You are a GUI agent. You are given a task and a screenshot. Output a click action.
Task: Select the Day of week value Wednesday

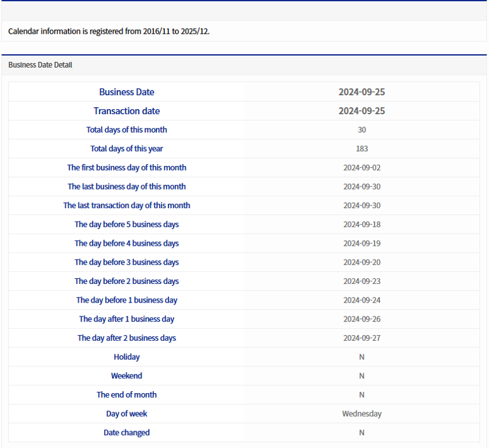tap(361, 414)
